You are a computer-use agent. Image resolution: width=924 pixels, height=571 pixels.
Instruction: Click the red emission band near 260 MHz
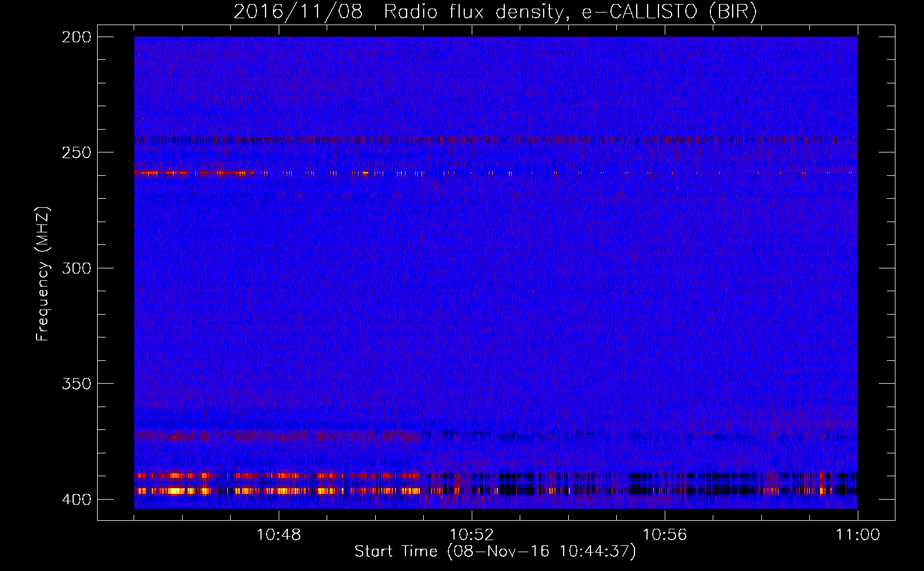tap(194, 173)
